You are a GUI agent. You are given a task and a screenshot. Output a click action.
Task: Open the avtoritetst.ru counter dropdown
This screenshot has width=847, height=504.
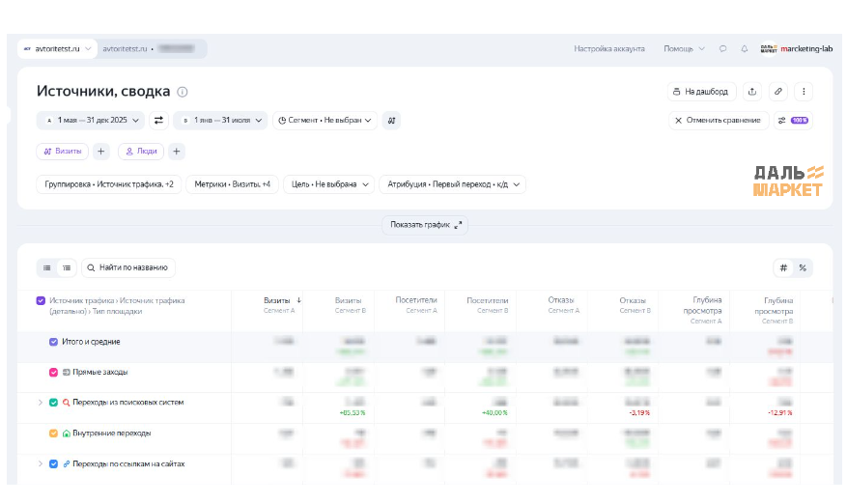click(x=57, y=48)
